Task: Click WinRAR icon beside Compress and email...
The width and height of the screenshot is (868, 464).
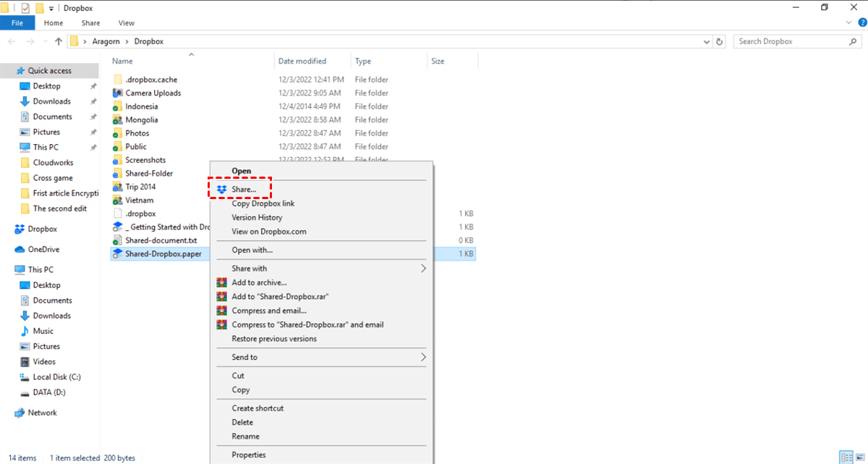Action: (x=221, y=311)
